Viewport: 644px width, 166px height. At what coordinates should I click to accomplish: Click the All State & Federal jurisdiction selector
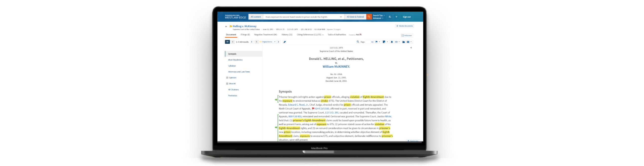355,17
